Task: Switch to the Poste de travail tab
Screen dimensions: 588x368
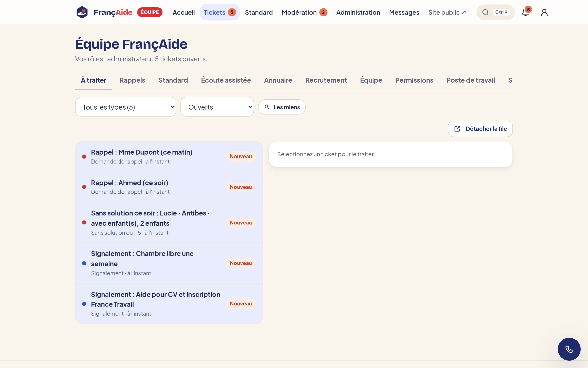Action: click(471, 80)
